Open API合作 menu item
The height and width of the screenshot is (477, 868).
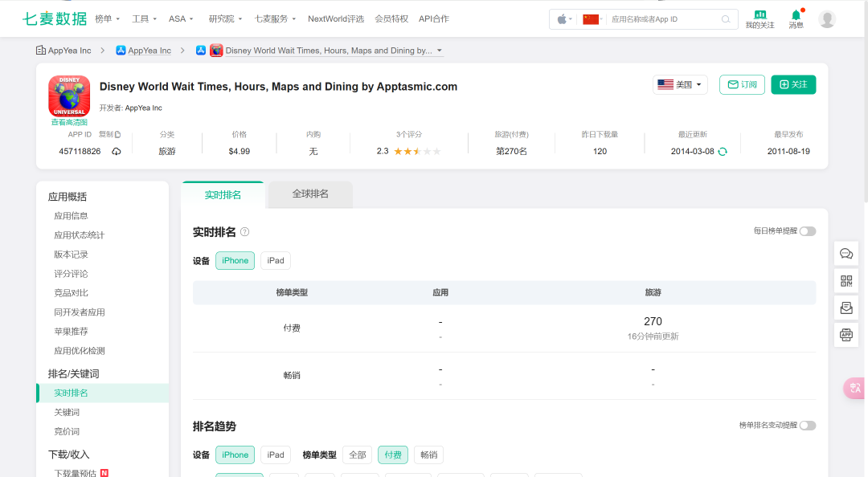click(434, 18)
